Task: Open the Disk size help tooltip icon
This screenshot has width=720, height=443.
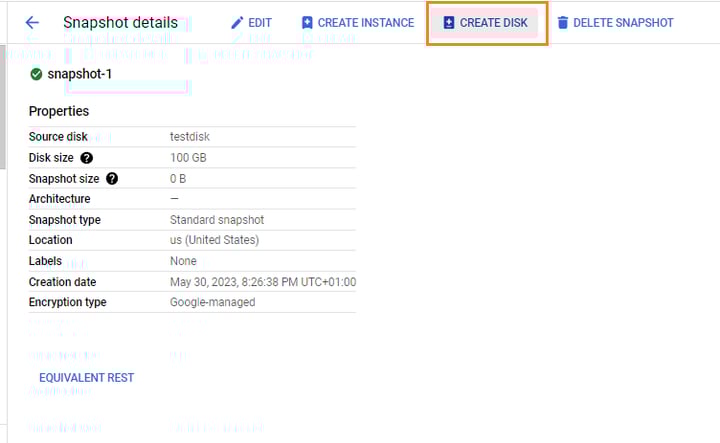Action: 87,158
